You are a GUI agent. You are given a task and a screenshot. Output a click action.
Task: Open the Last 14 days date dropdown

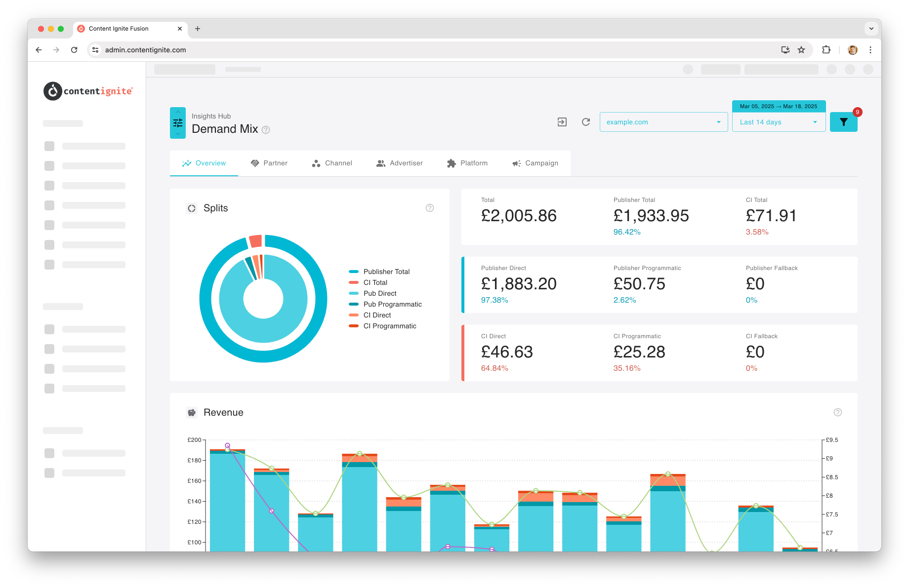779,122
